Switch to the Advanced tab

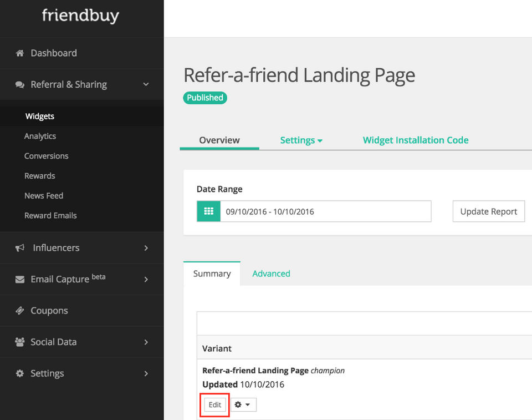[271, 274]
